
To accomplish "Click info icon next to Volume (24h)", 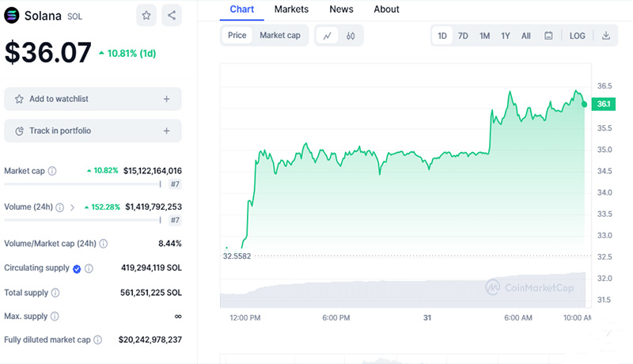I will pyautogui.click(x=60, y=207).
